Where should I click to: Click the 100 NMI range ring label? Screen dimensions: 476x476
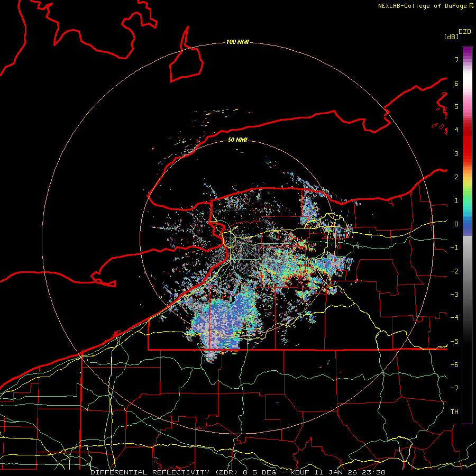237,42
